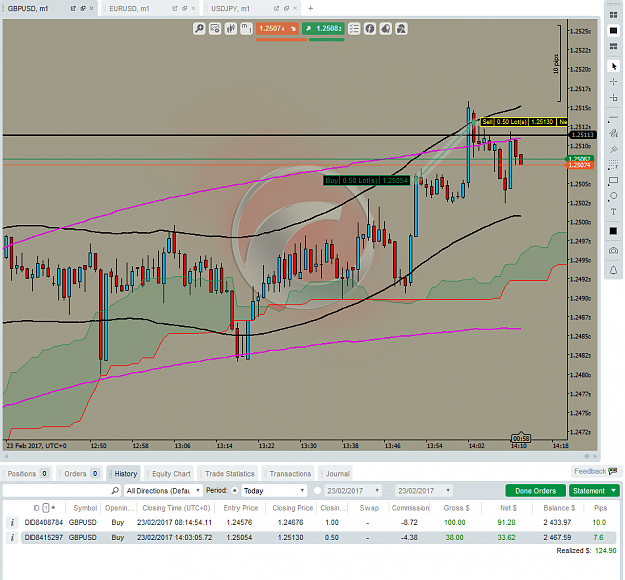Open the chart color options icon

386,29
